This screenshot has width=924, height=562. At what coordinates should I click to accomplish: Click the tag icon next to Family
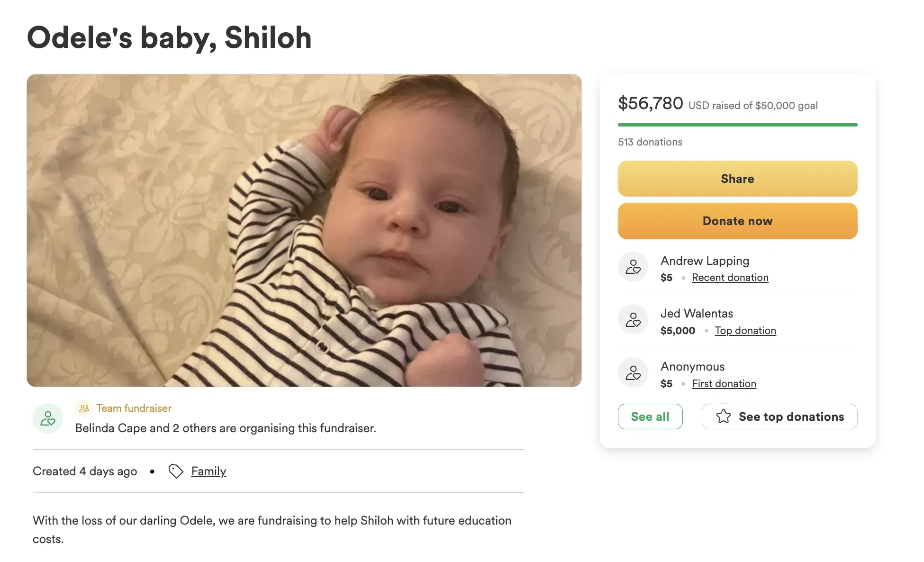click(176, 471)
